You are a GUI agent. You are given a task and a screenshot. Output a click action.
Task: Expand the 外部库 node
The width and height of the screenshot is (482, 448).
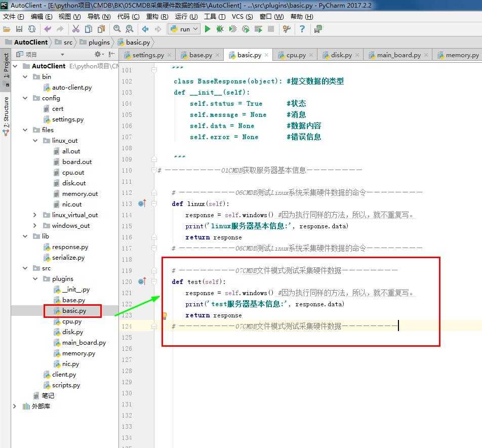tap(15, 406)
